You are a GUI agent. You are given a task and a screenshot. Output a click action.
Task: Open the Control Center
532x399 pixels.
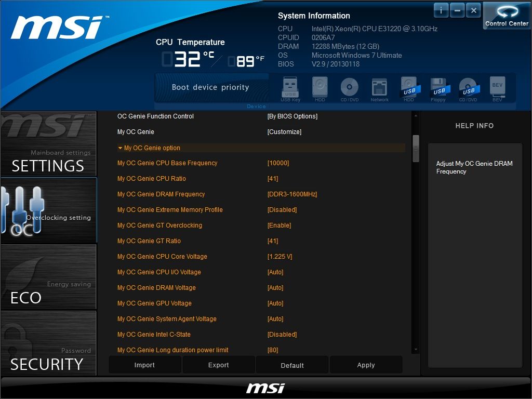pos(507,16)
